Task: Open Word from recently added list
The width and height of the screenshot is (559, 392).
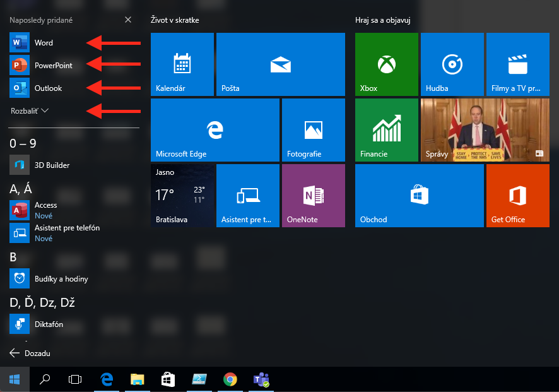Action: coord(43,43)
